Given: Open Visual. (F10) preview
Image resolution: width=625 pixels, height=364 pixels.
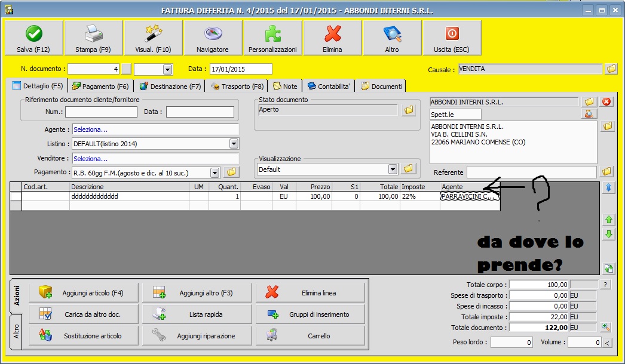Looking at the screenshot, I should pos(153,38).
